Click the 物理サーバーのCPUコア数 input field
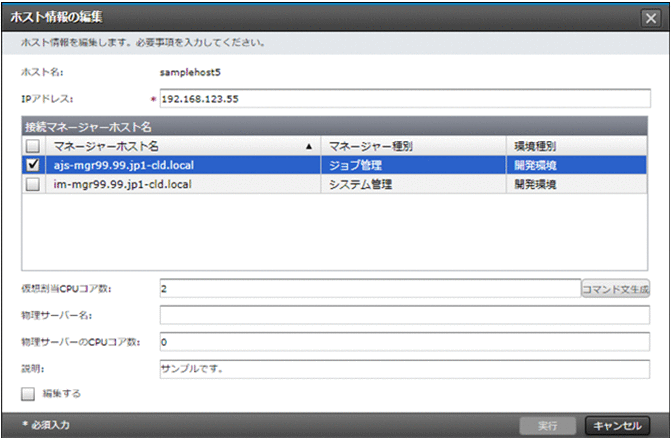This screenshot has width=672, height=440. (405, 342)
